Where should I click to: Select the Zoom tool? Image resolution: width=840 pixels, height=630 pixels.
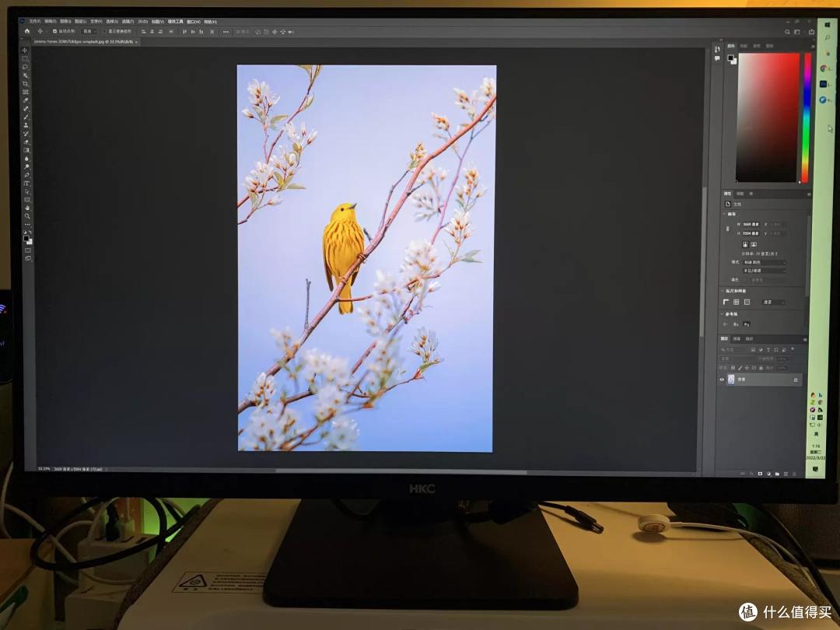(27, 216)
